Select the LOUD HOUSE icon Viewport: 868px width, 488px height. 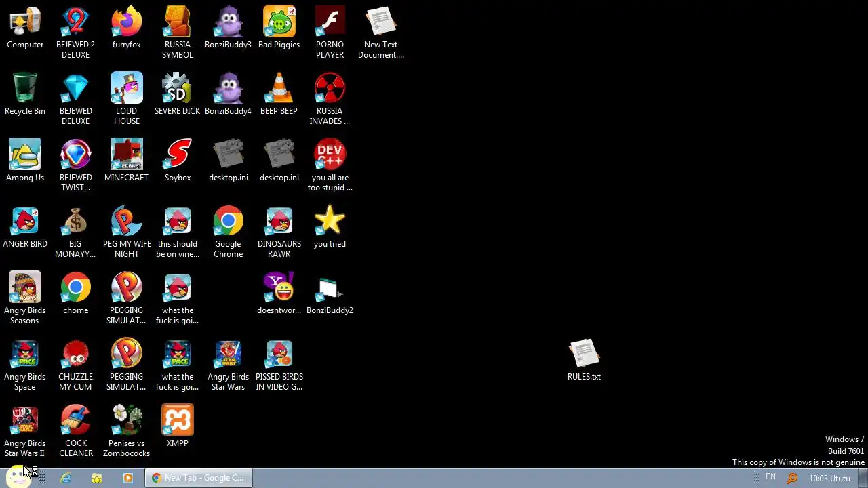[x=126, y=89]
